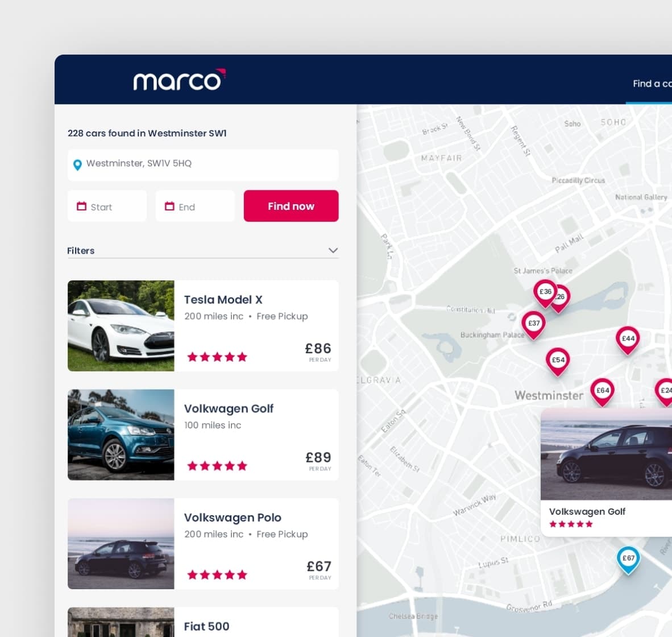Click the PIMLICO district label
Viewport: 672px width, 637px height.
(520, 539)
